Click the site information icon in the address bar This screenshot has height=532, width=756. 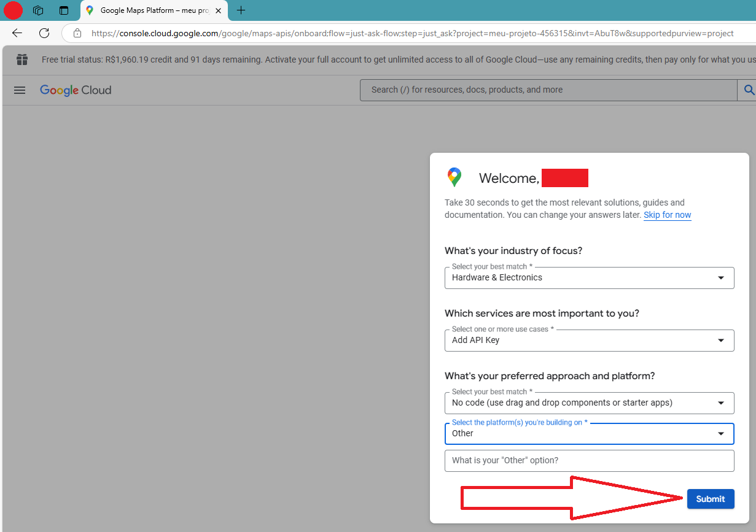coord(77,33)
